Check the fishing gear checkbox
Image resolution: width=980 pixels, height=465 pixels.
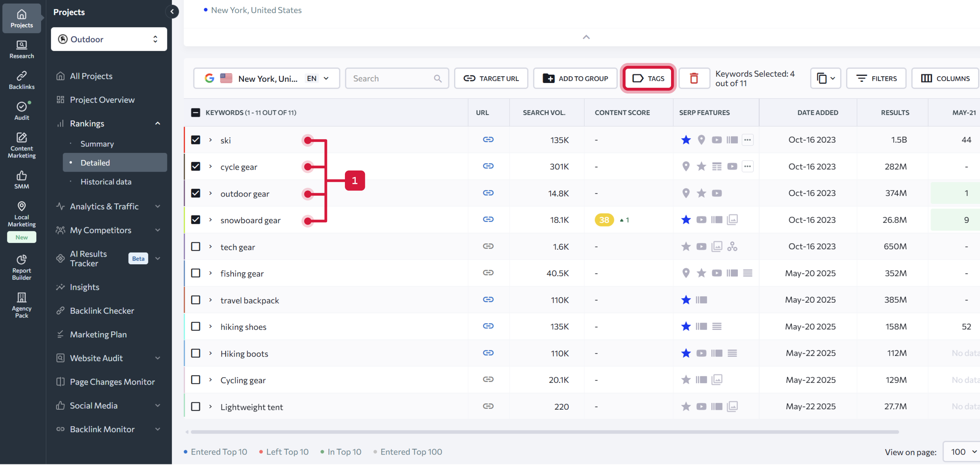196,274
